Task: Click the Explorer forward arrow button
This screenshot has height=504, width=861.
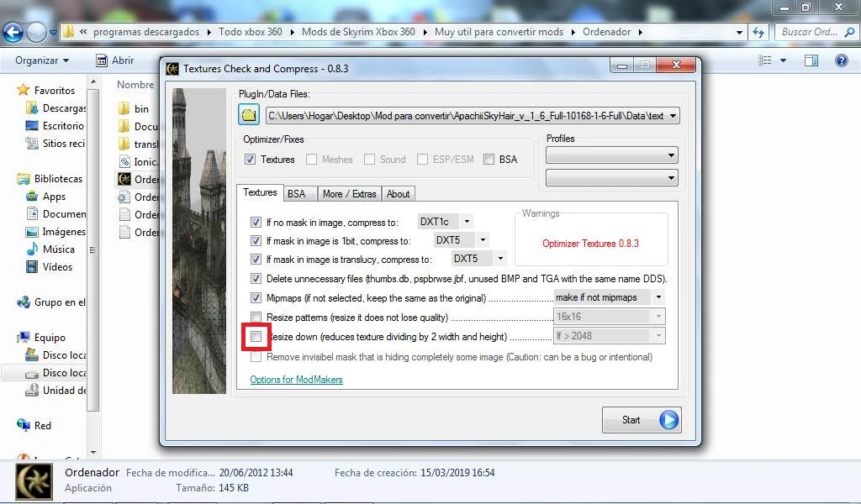Action: (x=36, y=33)
